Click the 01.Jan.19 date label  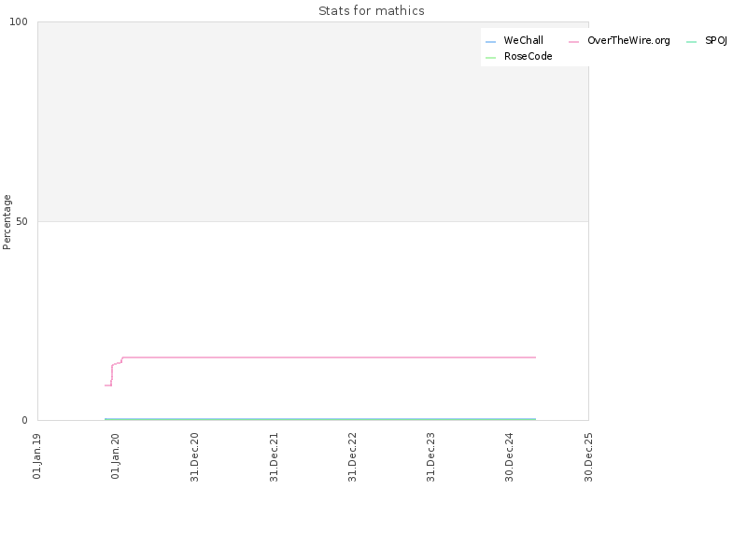[x=36, y=455]
